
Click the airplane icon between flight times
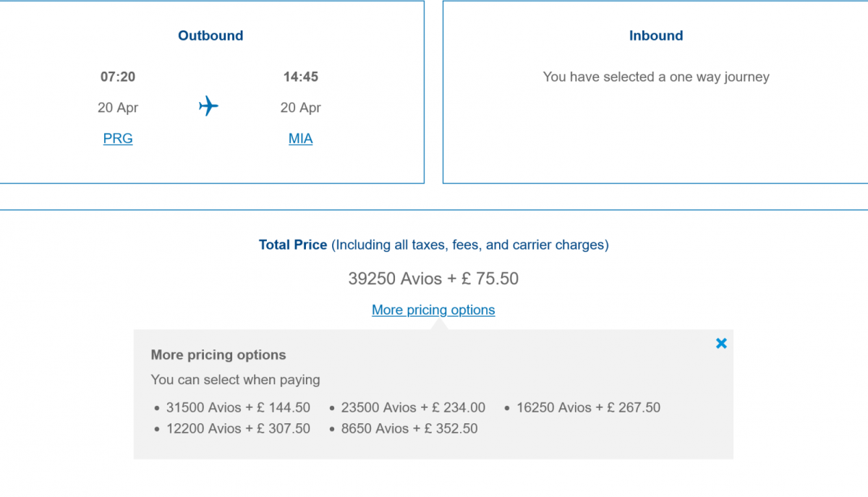tap(208, 106)
